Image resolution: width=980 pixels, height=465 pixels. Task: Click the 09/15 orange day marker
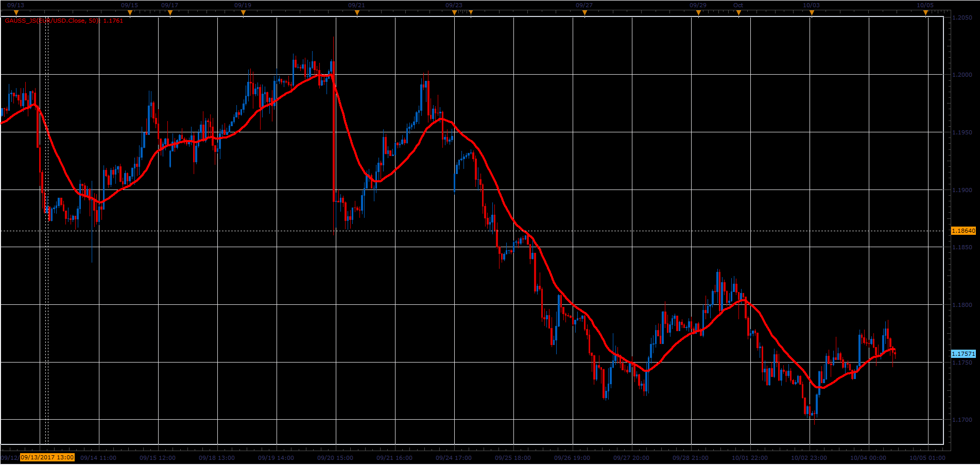click(x=130, y=13)
